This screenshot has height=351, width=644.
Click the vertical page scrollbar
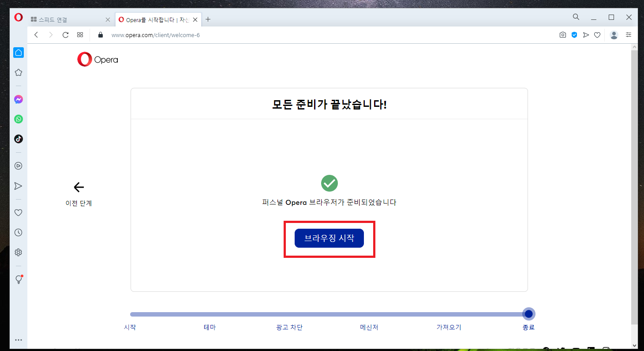[x=634, y=186]
